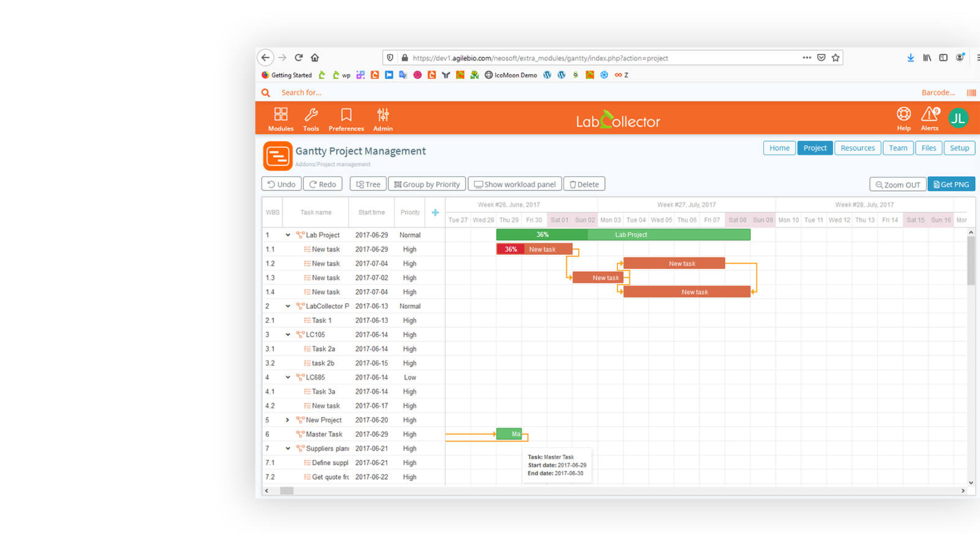The width and height of the screenshot is (980, 534).
Task: Open the Admin sliders icon
Action: pos(383,115)
